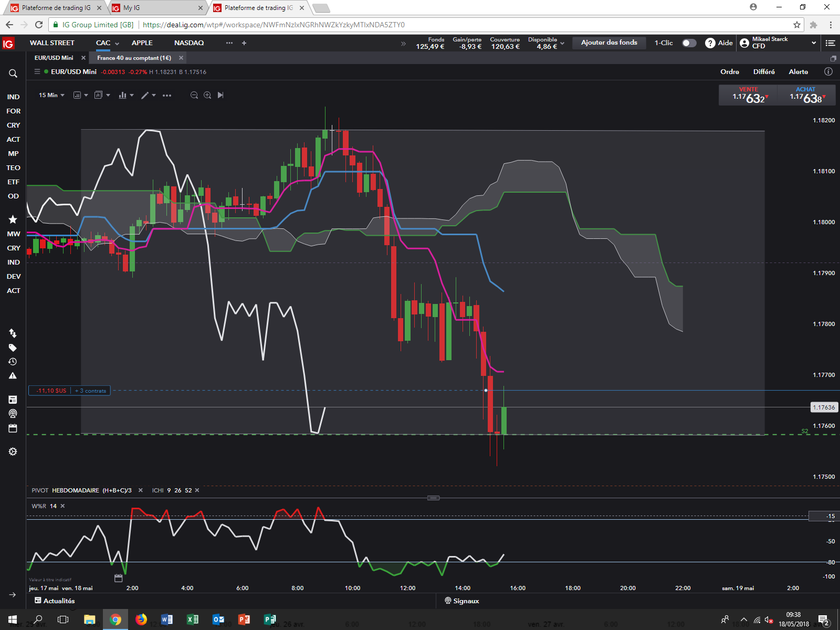The height and width of the screenshot is (630, 840).
Task: Close the France 40 au comptant tab
Action: click(x=181, y=58)
